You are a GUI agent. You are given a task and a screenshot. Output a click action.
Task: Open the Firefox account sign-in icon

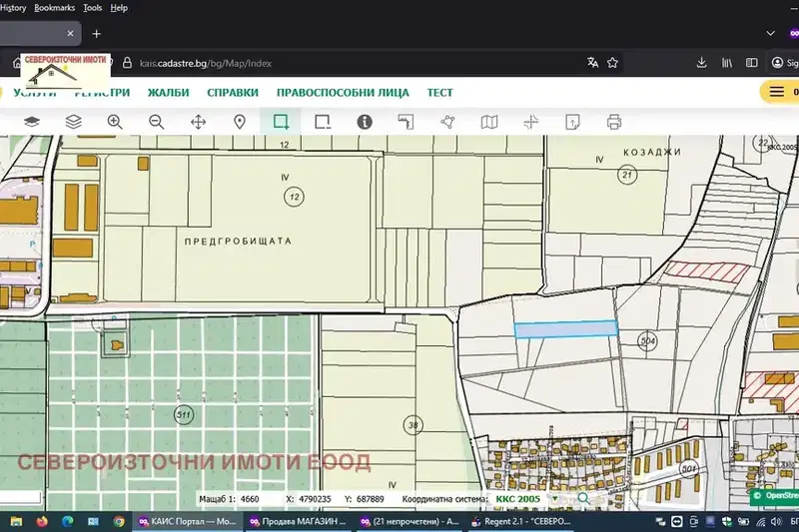pyautogui.click(x=777, y=63)
